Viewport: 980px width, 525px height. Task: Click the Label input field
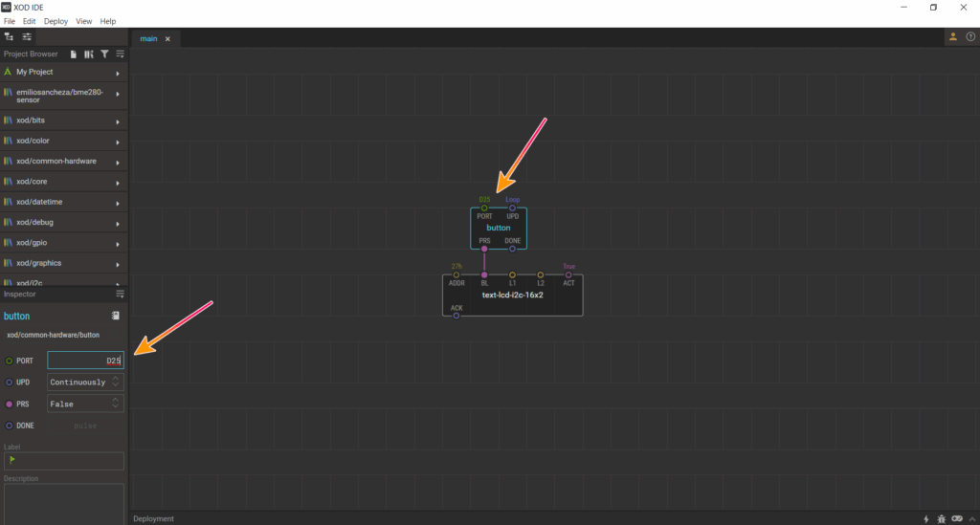pyautogui.click(x=64, y=461)
